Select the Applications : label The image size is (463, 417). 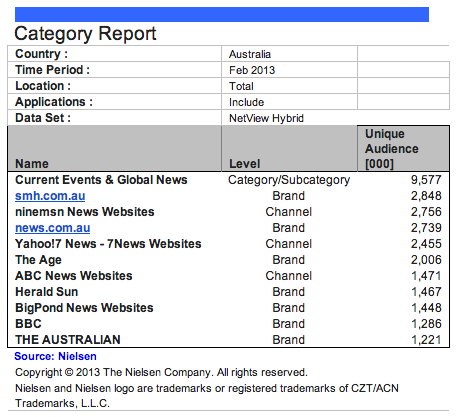pyautogui.click(x=54, y=102)
